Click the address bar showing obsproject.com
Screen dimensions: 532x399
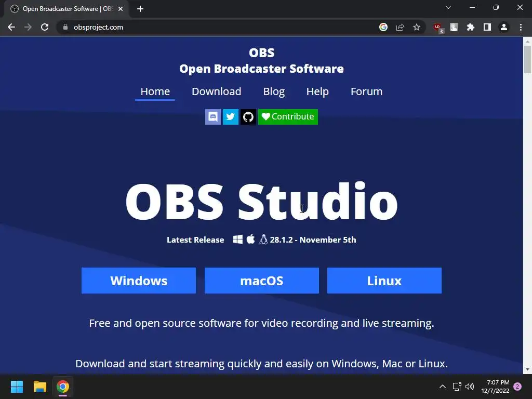tap(217, 27)
